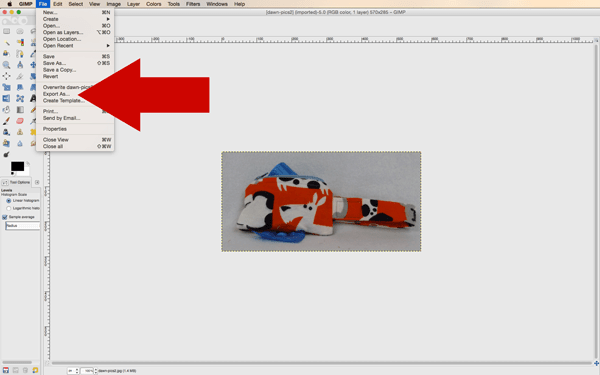Choose the Perspective Clone tool
600x375 pixels.
coord(7,143)
